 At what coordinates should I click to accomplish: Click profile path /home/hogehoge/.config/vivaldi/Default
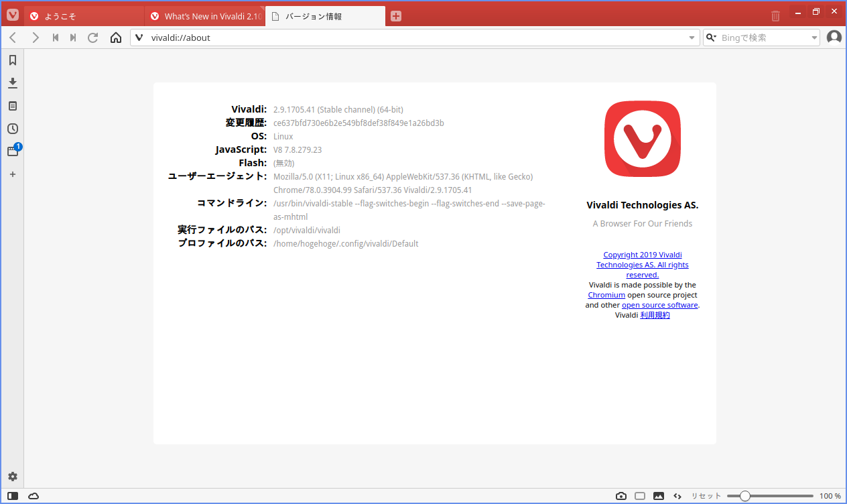pos(346,243)
